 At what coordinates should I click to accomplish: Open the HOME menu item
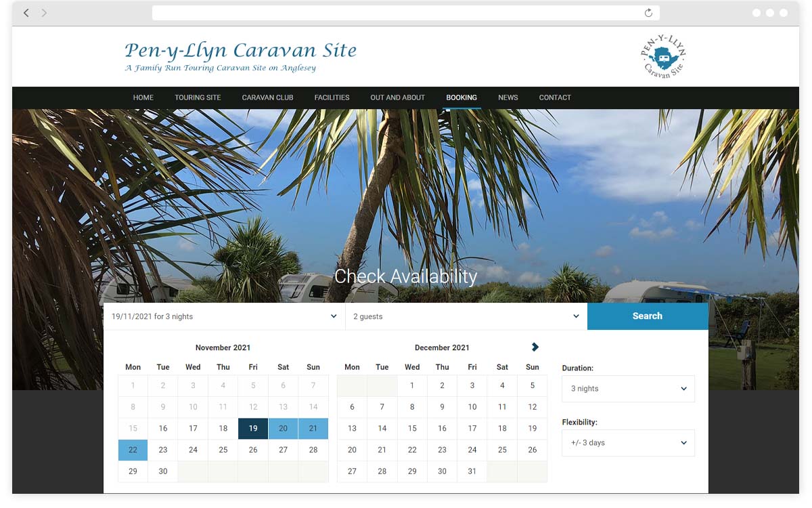click(143, 98)
